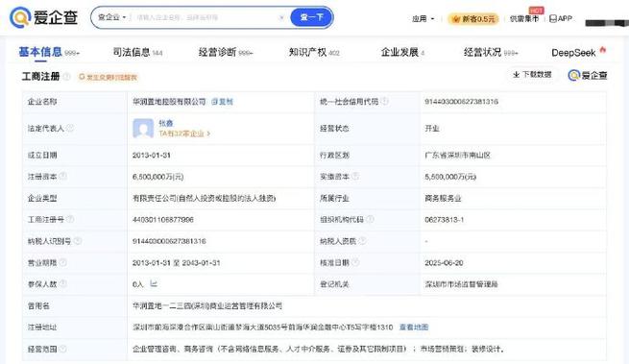Click the credit code 91440300062738131​6 value

[x=461, y=102]
